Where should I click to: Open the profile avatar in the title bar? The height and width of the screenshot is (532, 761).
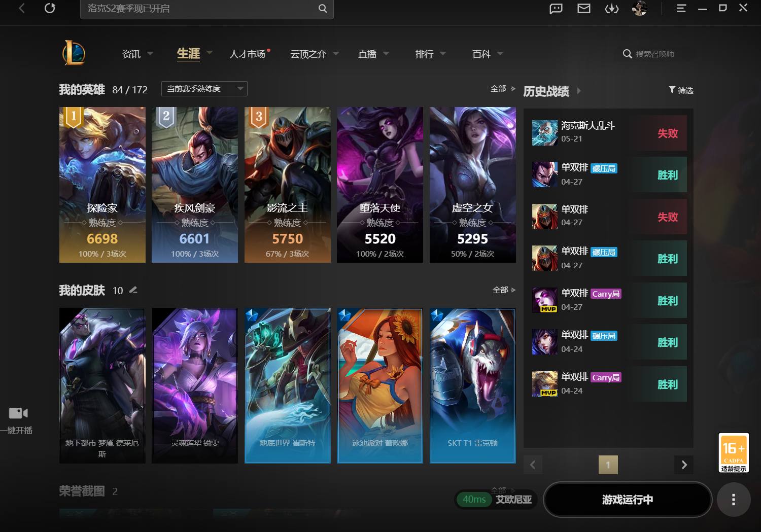(x=639, y=8)
